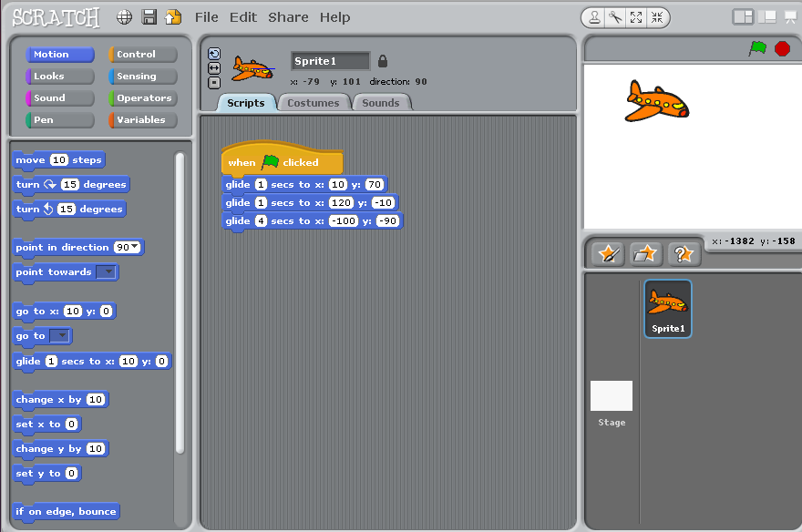
Task: Click the Sprite1 name field
Action: pyautogui.click(x=330, y=61)
